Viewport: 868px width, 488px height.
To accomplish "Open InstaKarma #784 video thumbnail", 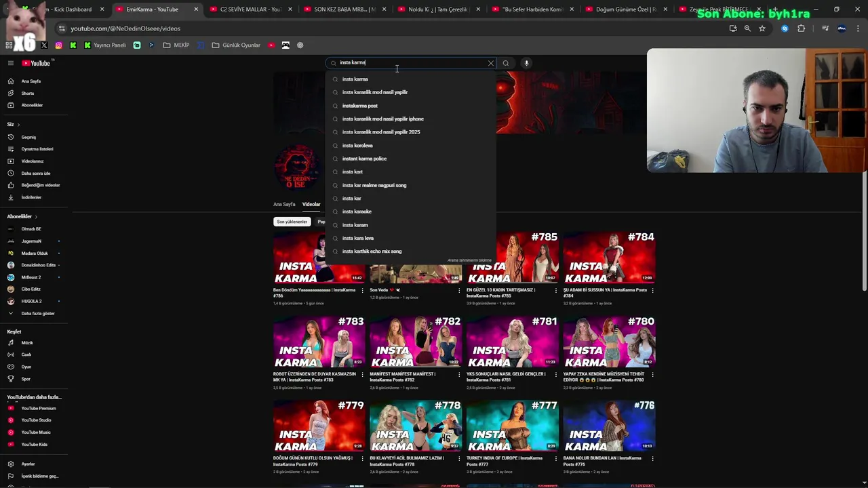I will pyautogui.click(x=609, y=258).
